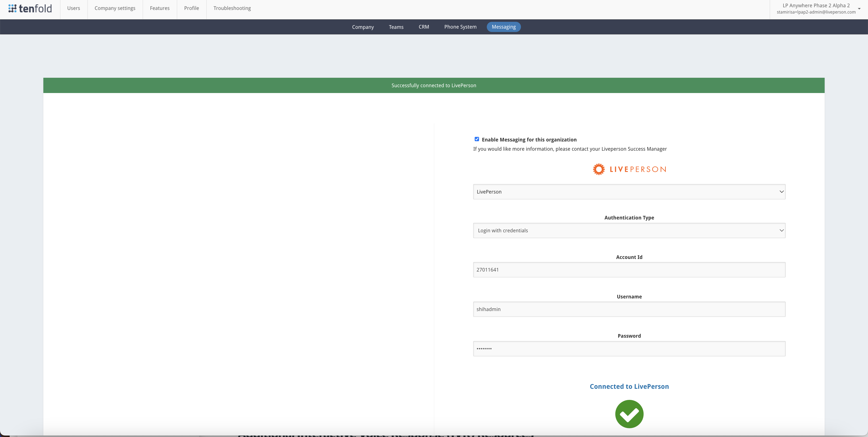Open the Authentication Type dropdown
This screenshot has height=437, width=868.
(x=629, y=230)
